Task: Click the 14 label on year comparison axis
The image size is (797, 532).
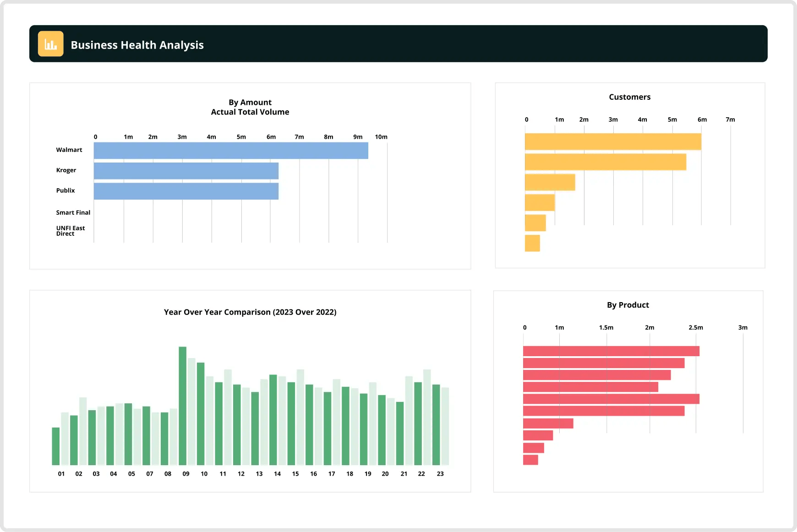Action: [x=277, y=474]
